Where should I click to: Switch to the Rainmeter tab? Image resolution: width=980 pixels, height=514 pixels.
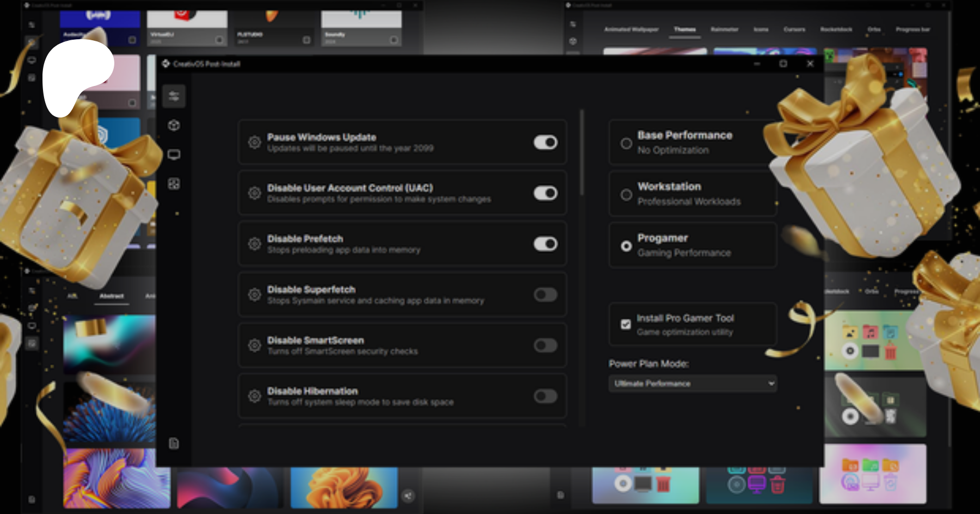tap(724, 29)
